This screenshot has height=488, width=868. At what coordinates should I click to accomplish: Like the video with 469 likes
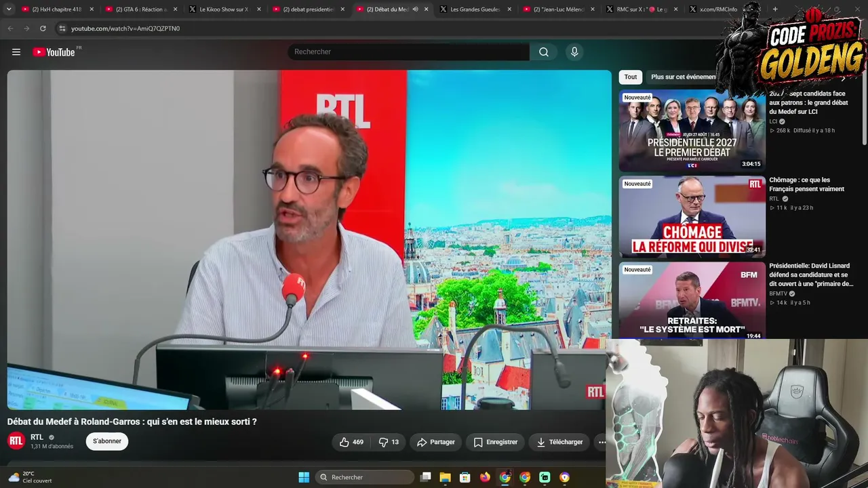(351, 442)
